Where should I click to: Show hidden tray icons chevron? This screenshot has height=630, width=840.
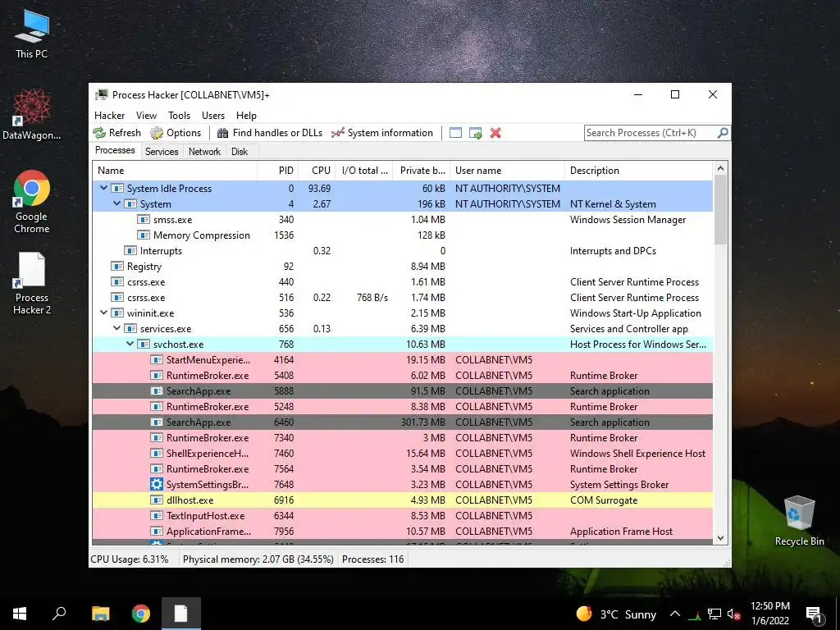(675, 614)
